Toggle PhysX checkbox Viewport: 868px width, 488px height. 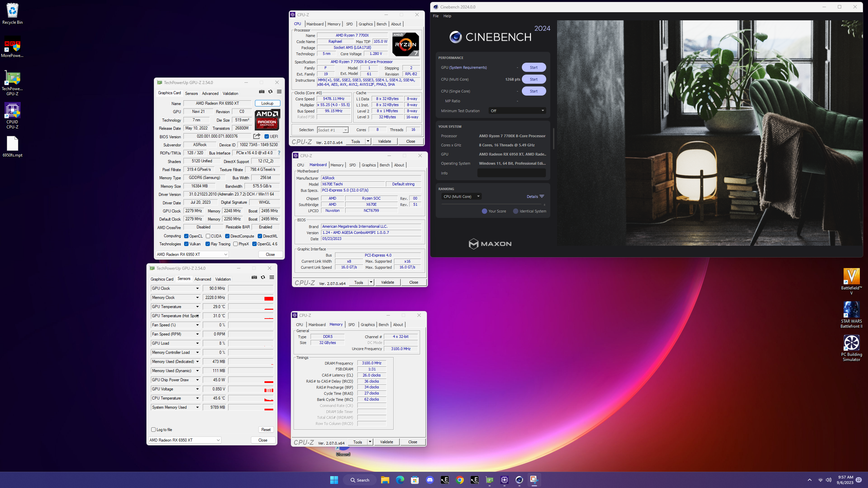(x=235, y=244)
